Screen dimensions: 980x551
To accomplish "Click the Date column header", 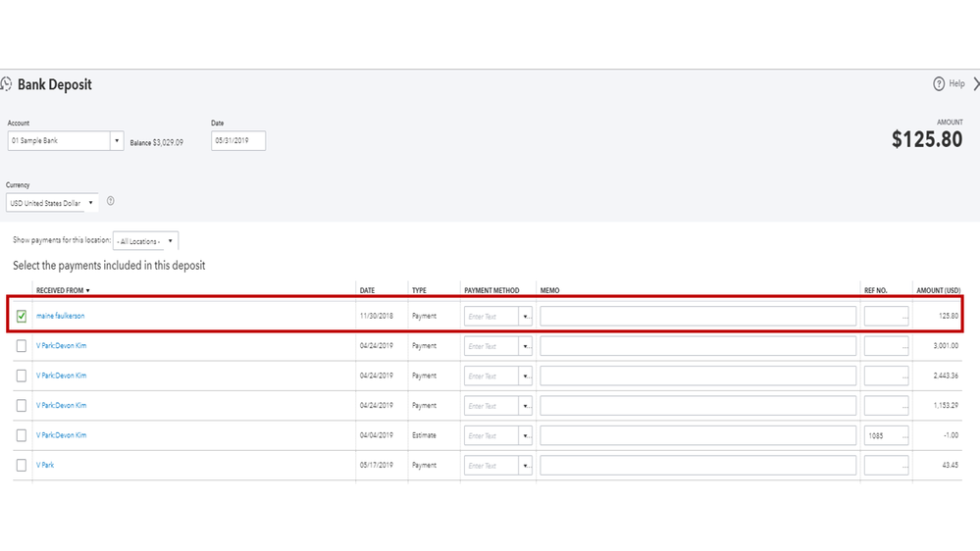I will pyautogui.click(x=367, y=290).
